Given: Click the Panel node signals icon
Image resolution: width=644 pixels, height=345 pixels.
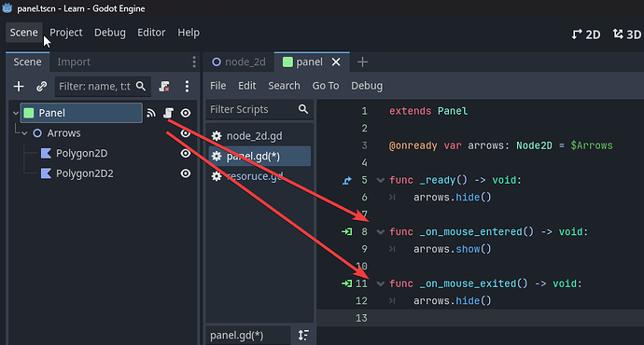Looking at the screenshot, I should click(151, 113).
